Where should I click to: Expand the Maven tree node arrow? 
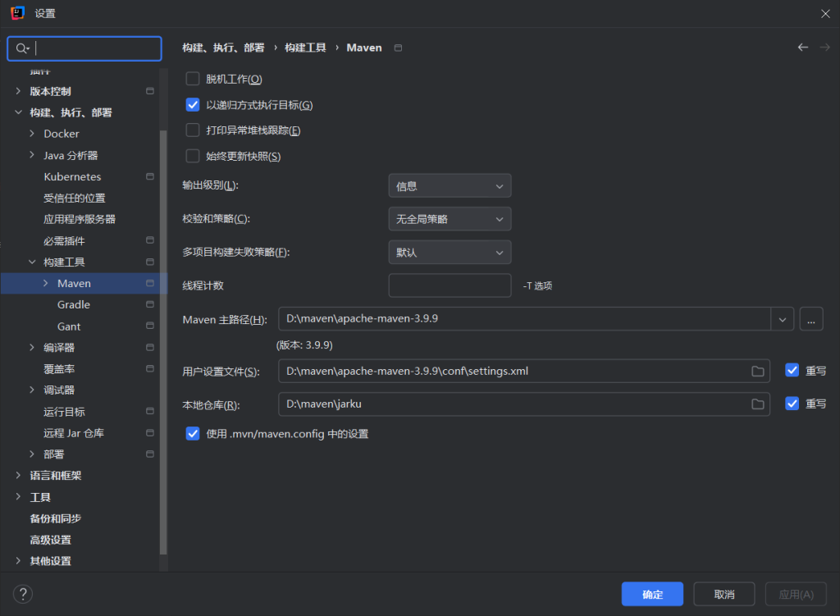46,283
